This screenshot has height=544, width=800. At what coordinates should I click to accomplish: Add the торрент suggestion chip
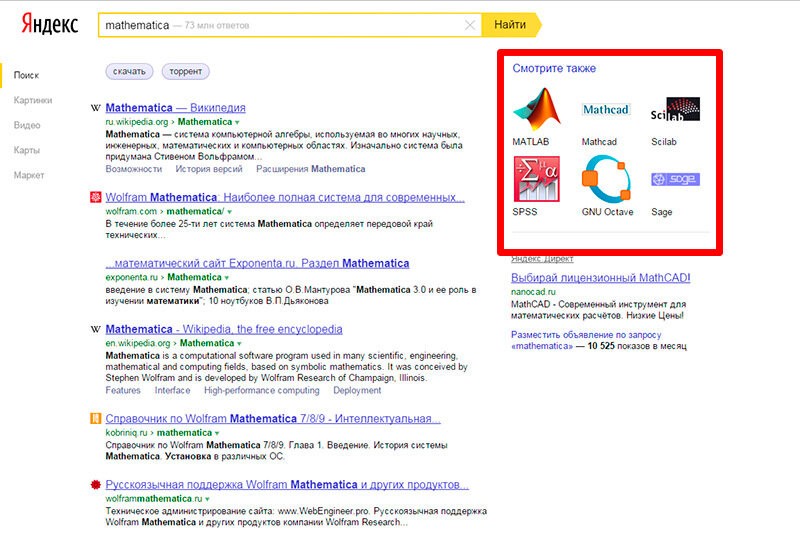pos(186,71)
